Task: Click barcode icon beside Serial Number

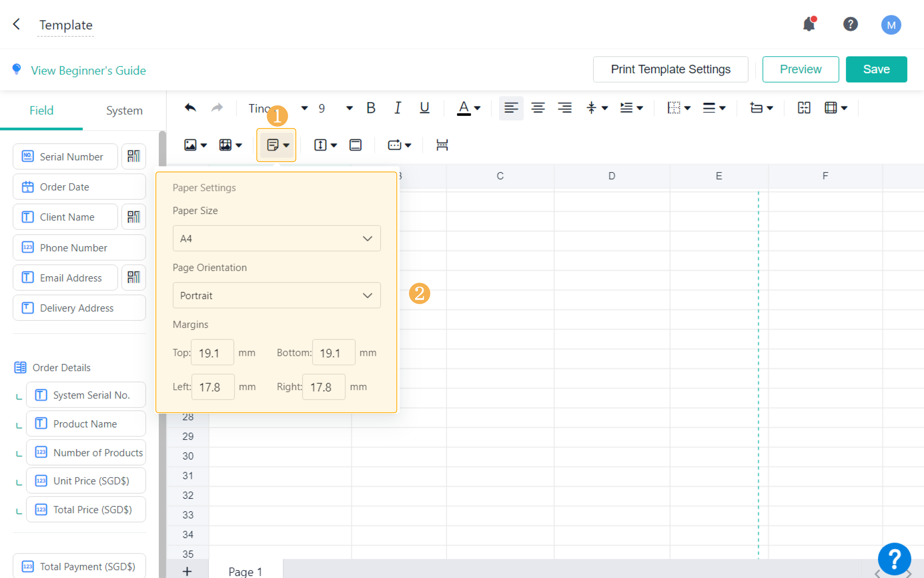Action: coord(134,156)
